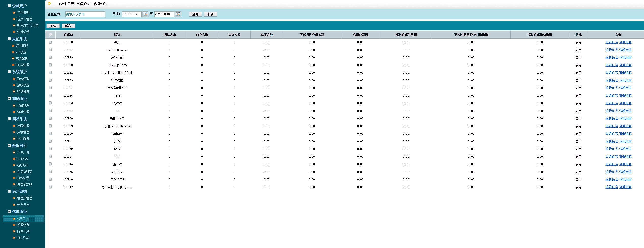Open 代理级别 in the sidebar menu
This screenshot has height=248, width=644.
pyautogui.click(x=23, y=225)
